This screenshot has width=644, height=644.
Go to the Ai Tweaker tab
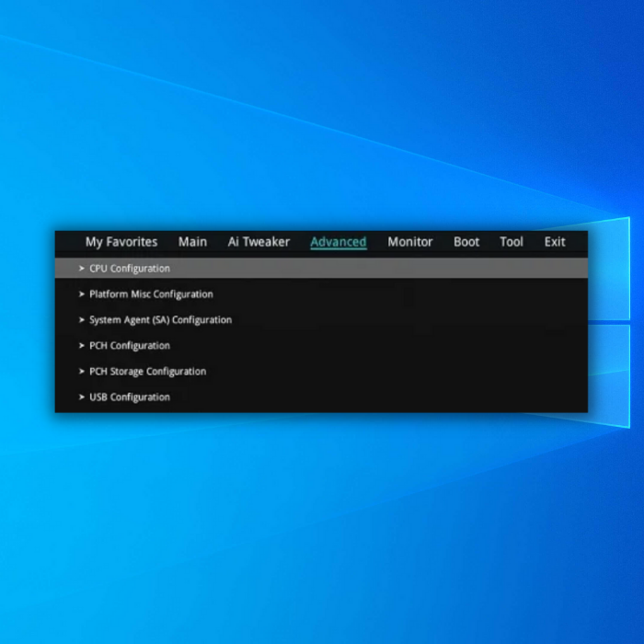coord(259,242)
